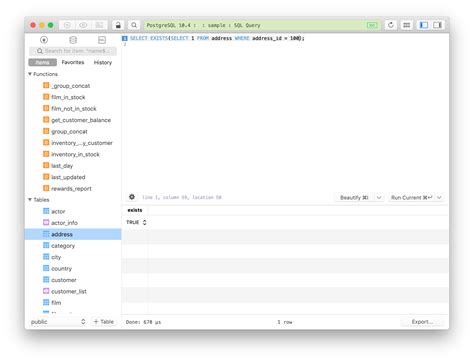The image size is (474, 362).
Task: Open the film table
Action: 56,303
